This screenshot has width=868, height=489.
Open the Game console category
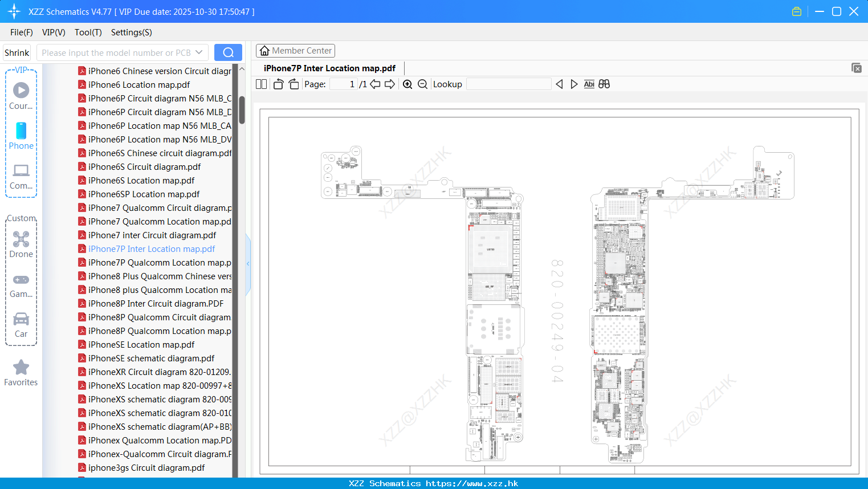(x=21, y=285)
